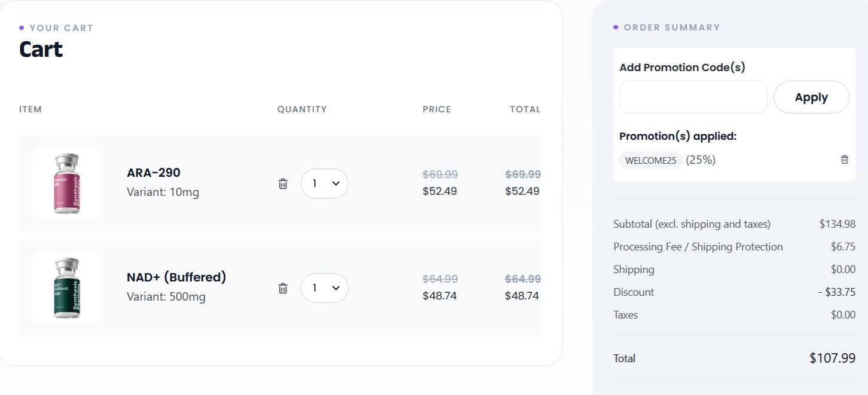Click the Discount line in order summary

coord(734,292)
